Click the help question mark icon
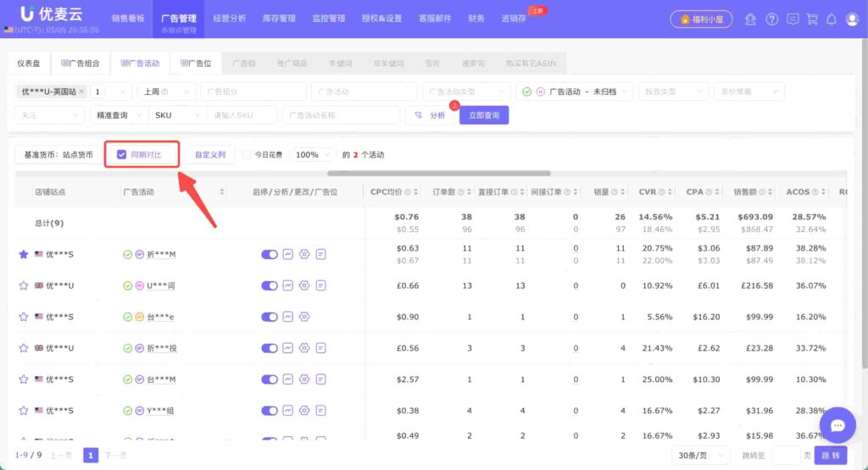The height and width of the screenshot is (470, 868). [x=771, y=19]
